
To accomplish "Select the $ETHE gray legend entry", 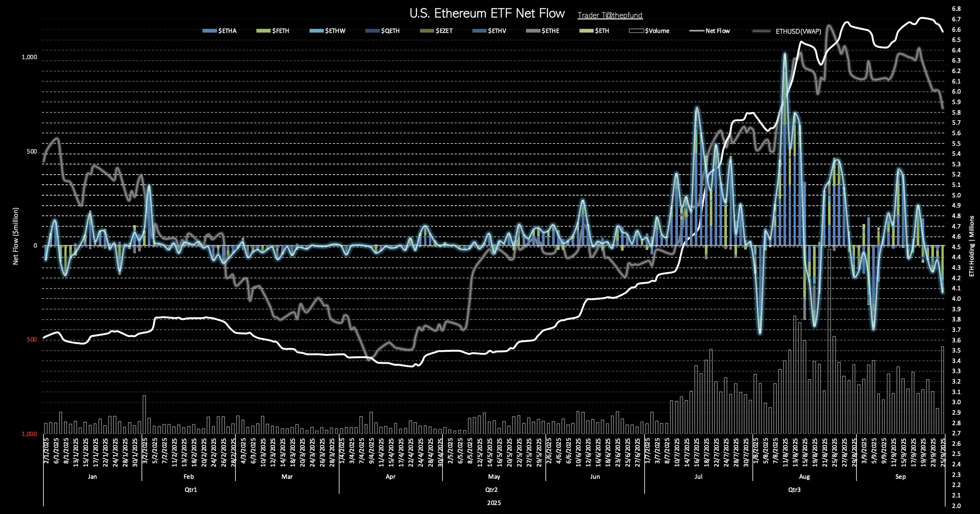I will tap(550, 31).
